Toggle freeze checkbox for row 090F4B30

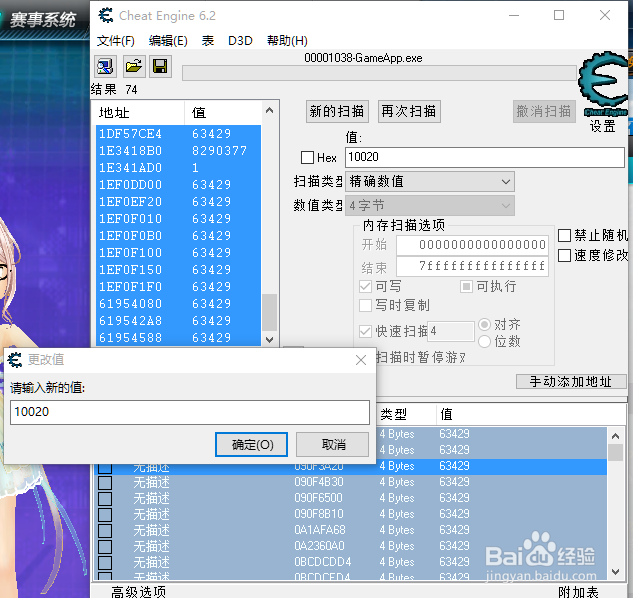(x=105, y=483)
